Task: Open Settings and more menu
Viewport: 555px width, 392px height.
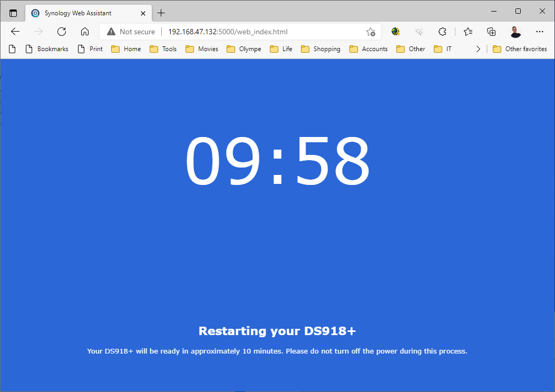Action: [539, 32]
